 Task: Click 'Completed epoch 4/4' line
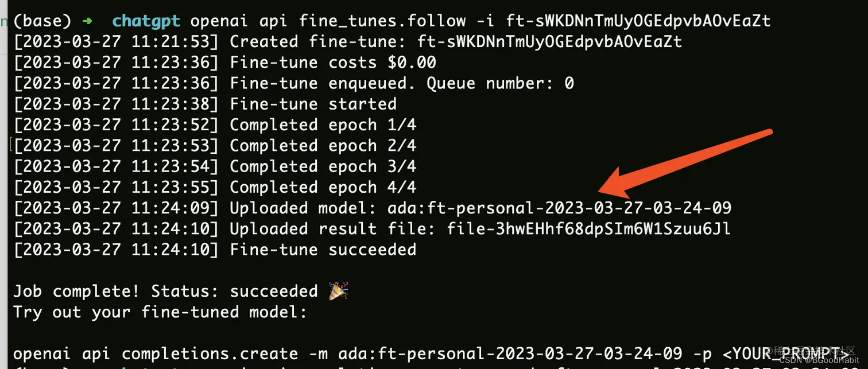click(215, 187)
